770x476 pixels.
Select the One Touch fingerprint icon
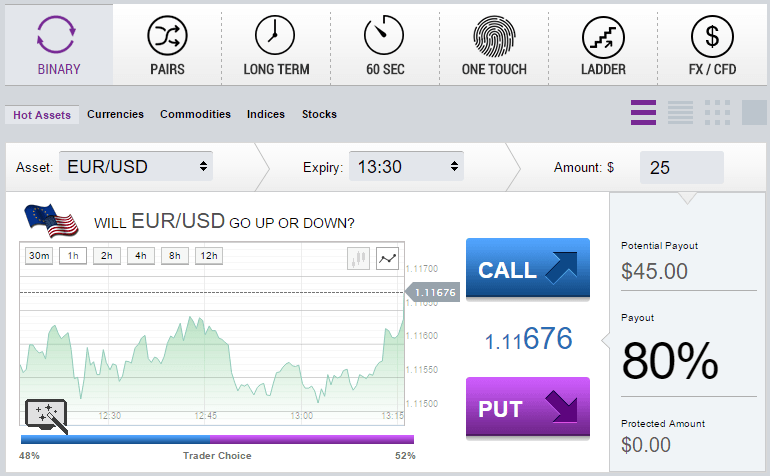coord(494,36)
